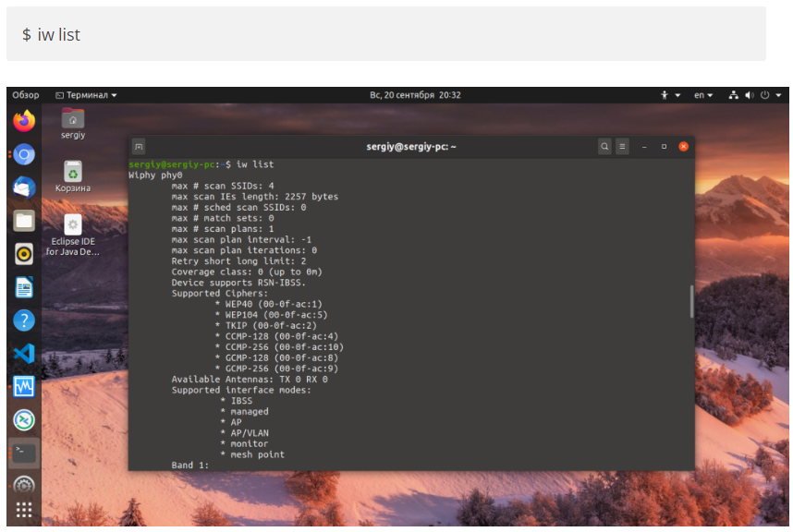Launch Visual Studio Code from dock

pos(24,354)
